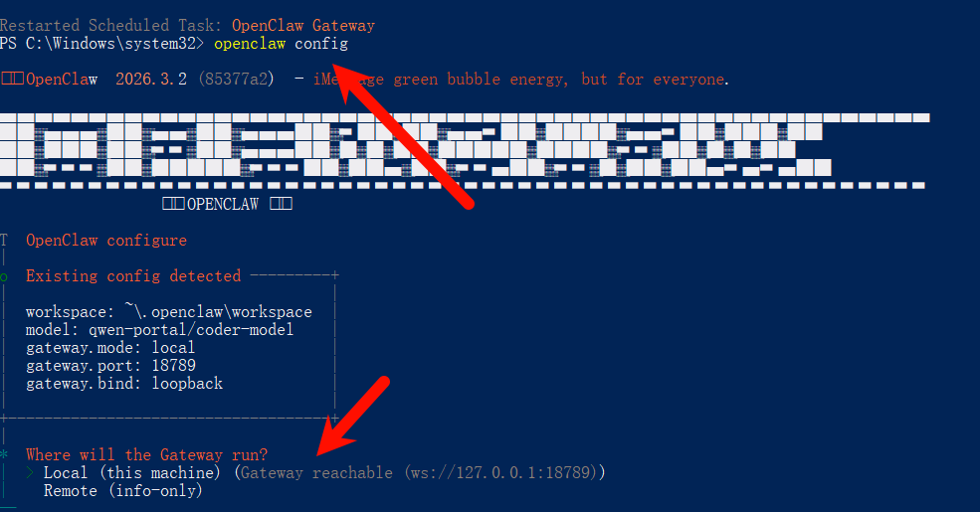The height and width of the screenshot is (512, 980).
Task: Click the OpenClaw version 2026.3.2 text
Action: pyautogui.click(x=151, y=80)
